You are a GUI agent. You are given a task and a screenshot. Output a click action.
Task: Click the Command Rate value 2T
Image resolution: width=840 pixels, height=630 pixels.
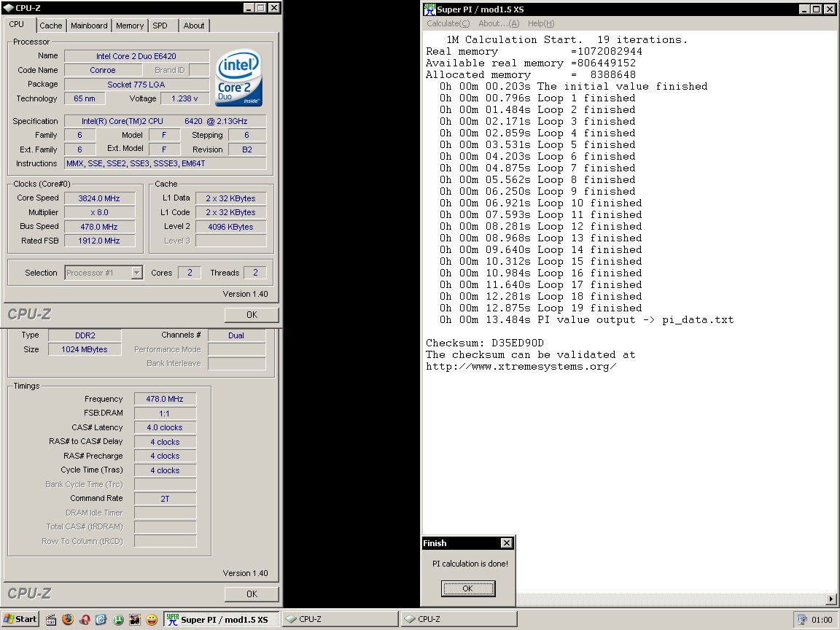tap(165, 499)
